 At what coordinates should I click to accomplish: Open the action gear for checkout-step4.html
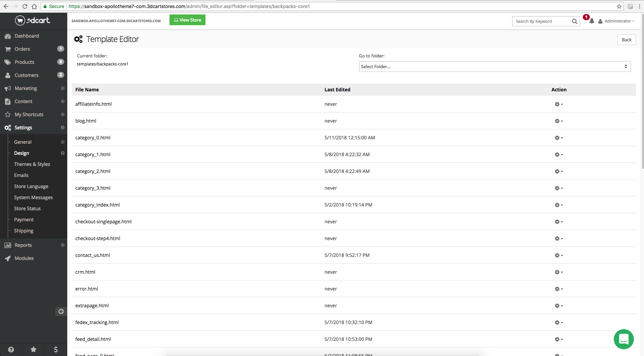(x=559, y=238)
